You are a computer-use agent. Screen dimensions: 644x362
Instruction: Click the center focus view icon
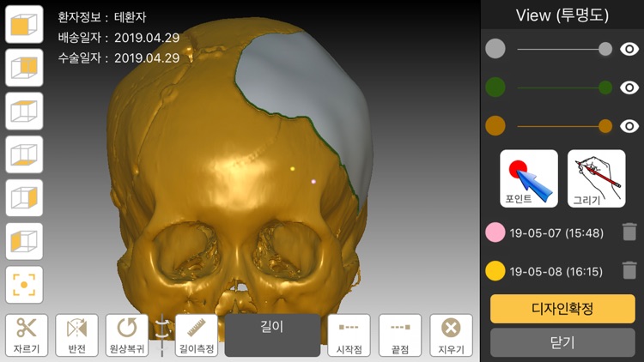(x=24, y=285)
